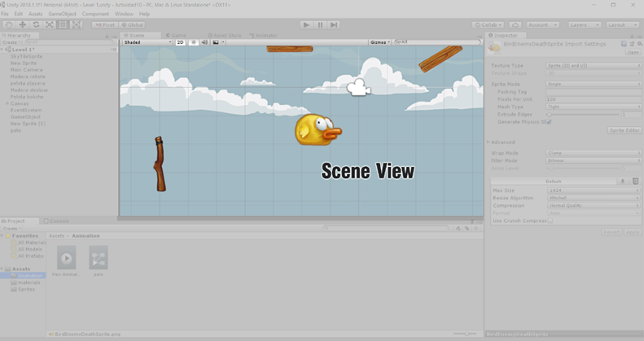Open the Component menu

95,14
